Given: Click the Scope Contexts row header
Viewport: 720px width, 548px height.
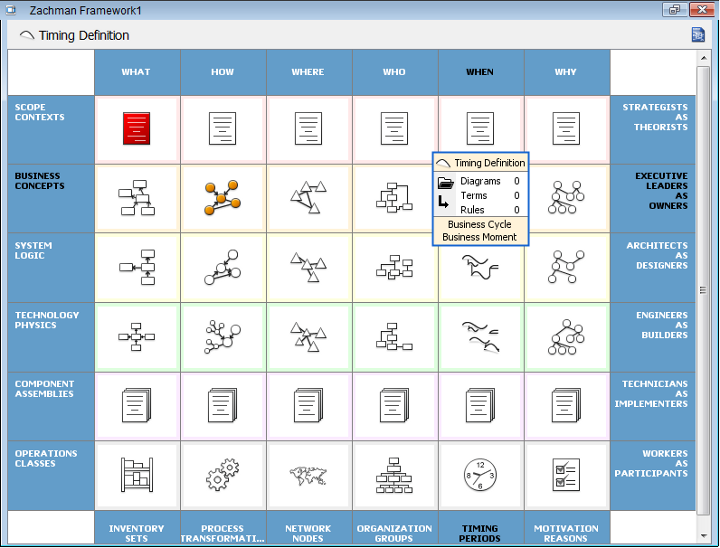Looking at the screenshot, I should (51, 130).
